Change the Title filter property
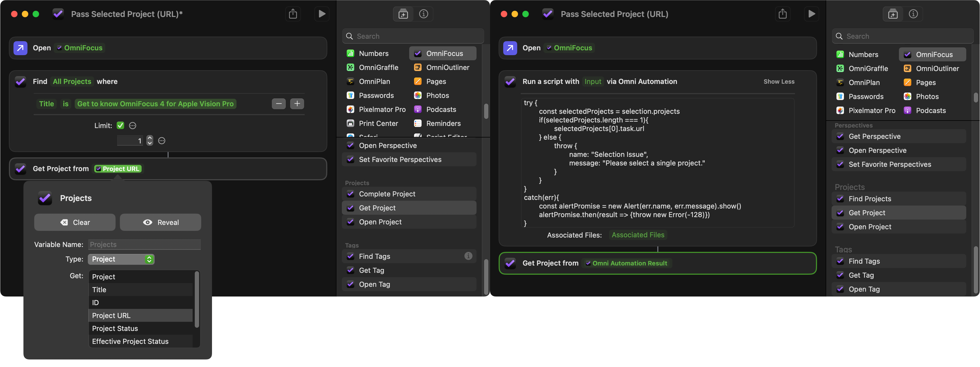The height and width of the screenshot is (367, 980). (x=46, y=104)
